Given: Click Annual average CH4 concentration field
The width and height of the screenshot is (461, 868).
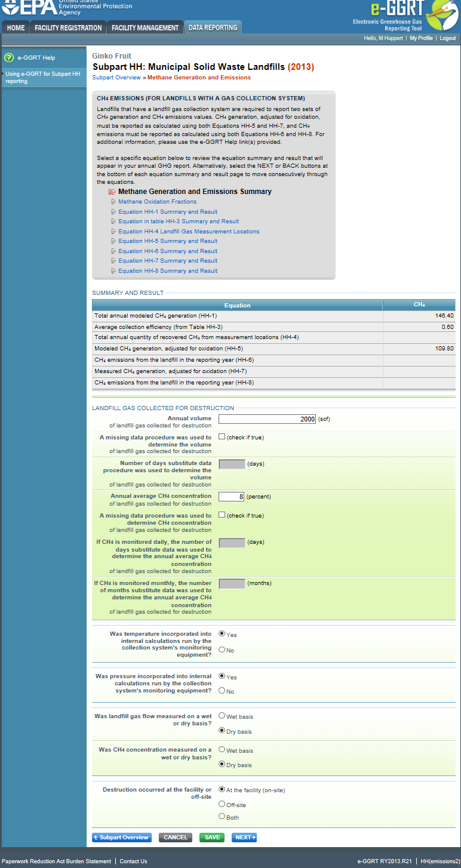Looking at the screenshot, I should tap(232, 497).
